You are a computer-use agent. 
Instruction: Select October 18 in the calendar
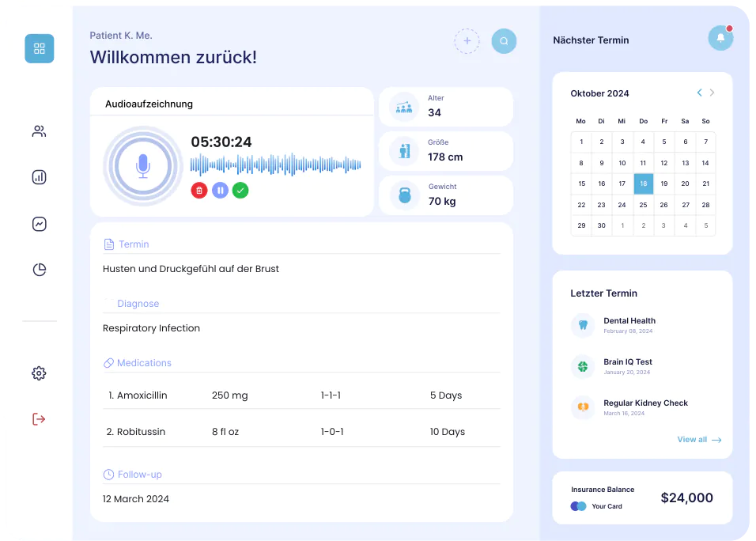(x=643, y=183)
